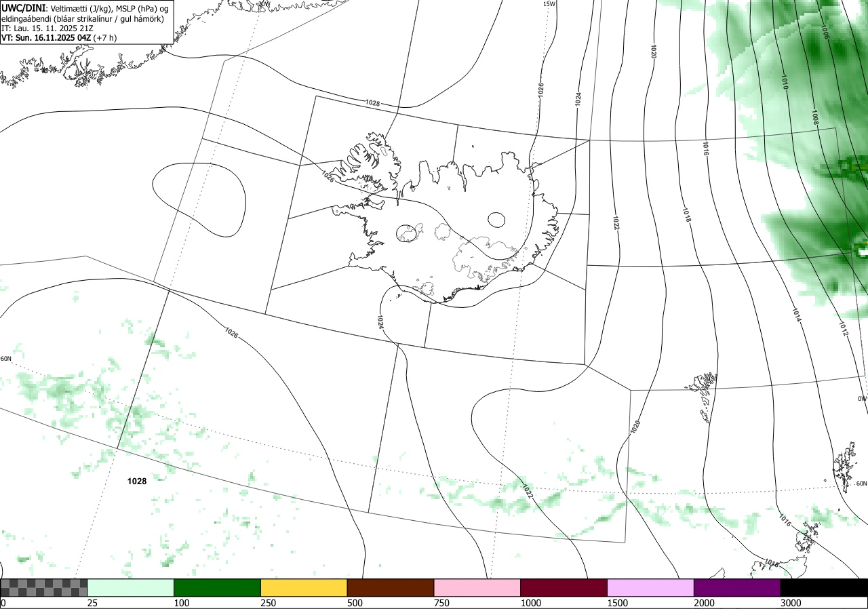This screenshot has height=609, width=868.
Task: Click the legend value "2000"
Action: [x=704, y=603]
